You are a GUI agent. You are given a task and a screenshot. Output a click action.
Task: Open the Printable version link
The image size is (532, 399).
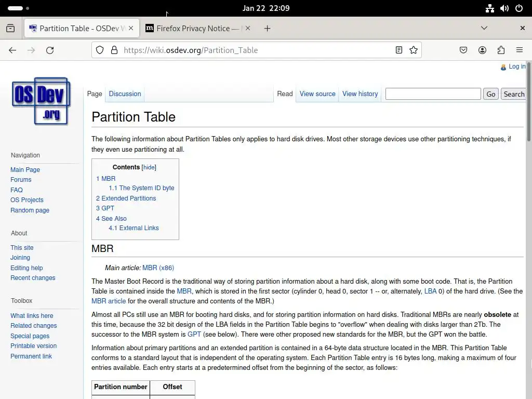33,345
